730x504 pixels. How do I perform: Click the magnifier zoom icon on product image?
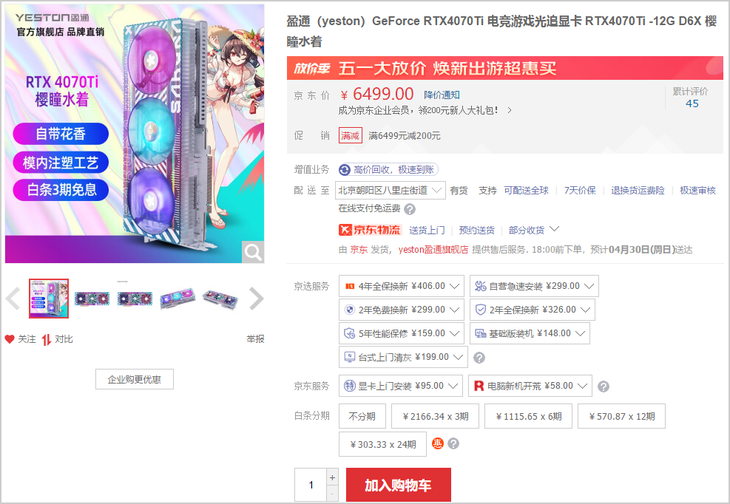pos(253,252)
